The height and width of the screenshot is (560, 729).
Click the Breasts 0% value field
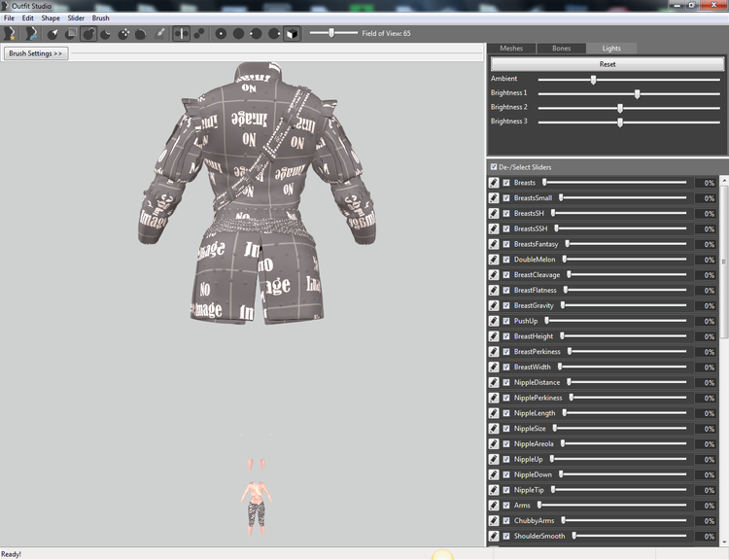pos(706,183)
